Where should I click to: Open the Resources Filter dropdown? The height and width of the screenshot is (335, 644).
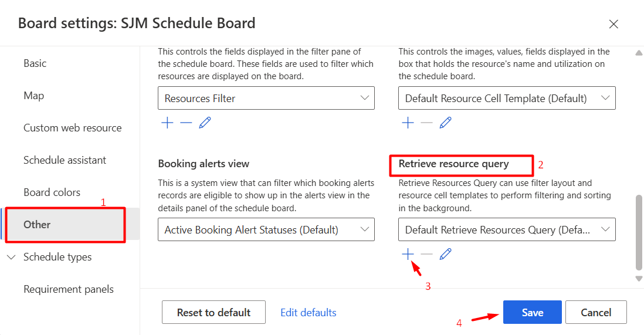[x=266, y=99]
